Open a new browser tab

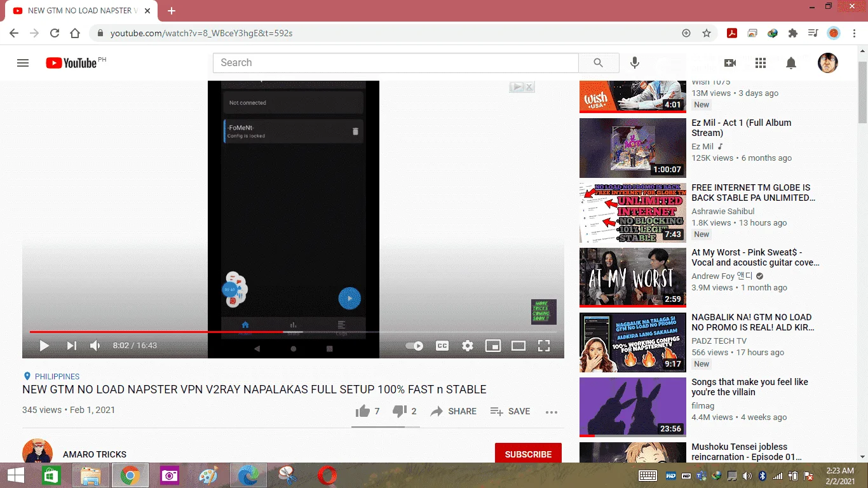[172, 11]
